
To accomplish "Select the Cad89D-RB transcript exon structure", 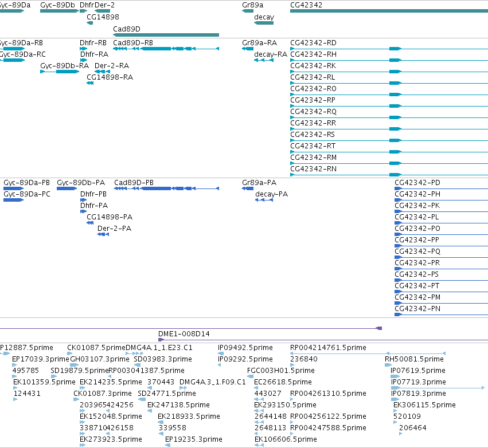I will 166,49.
